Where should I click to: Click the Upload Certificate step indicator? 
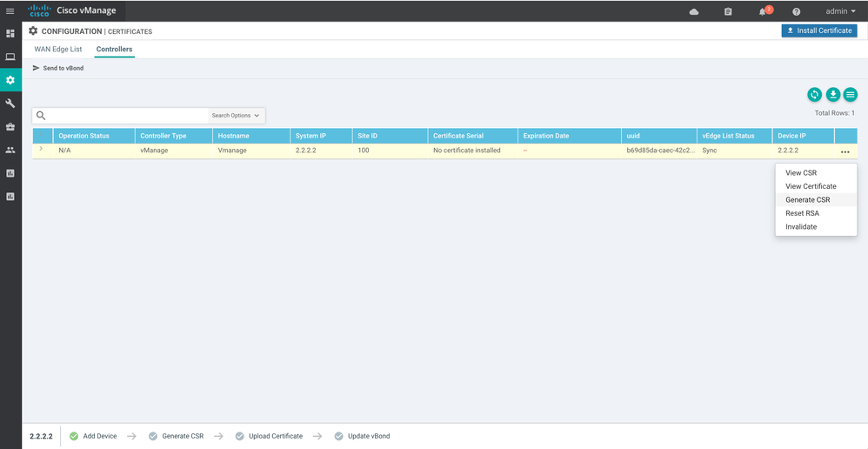(x=269, y=436)
